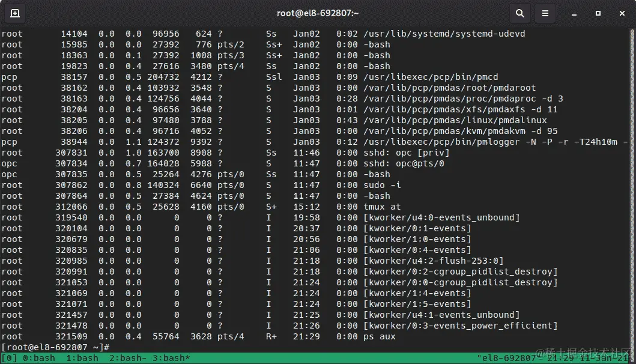Click PID 307864

coord(71,196)
